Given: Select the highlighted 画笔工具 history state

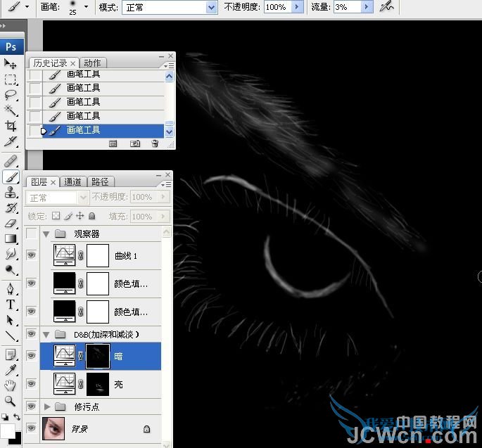Looking at the screenshot, I should (103, 131).
